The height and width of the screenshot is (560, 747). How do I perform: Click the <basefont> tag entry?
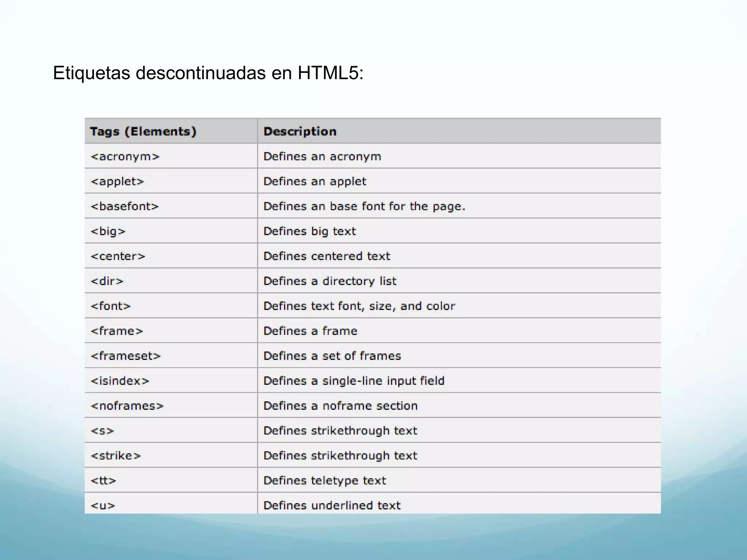click(125, 207)
